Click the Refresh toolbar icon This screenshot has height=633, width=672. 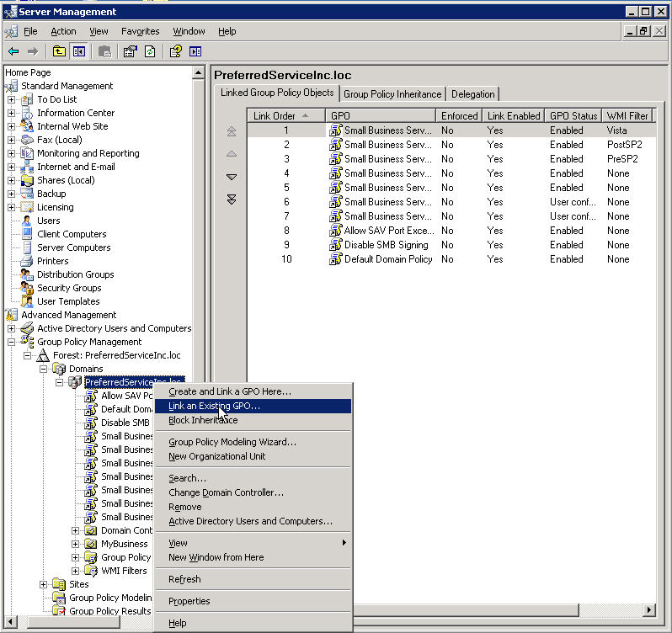(x=149, y=52)
